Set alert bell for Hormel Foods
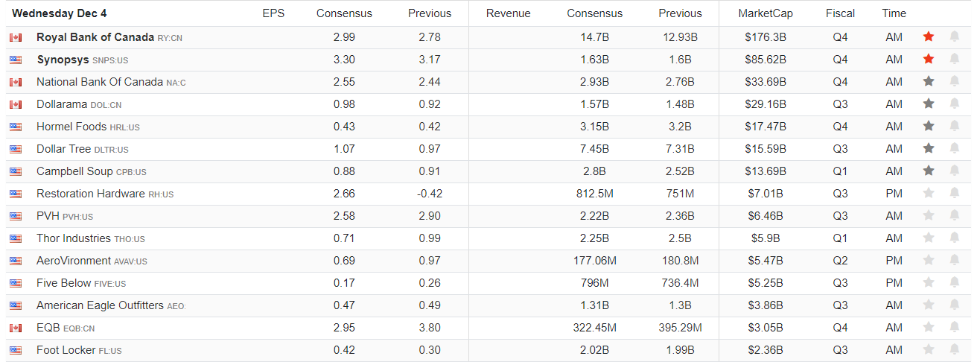Screen dimensions: 980x362 tap(954, 126)
